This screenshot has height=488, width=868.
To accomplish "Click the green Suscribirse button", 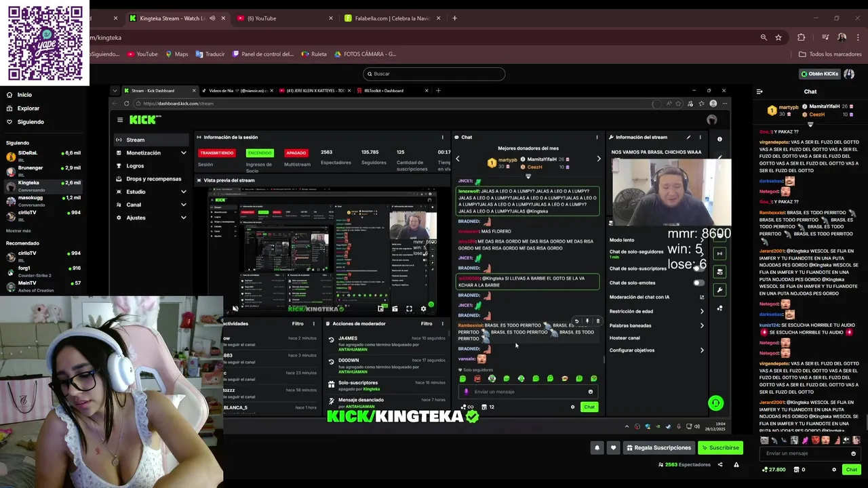I will click(x=720, y=447).
